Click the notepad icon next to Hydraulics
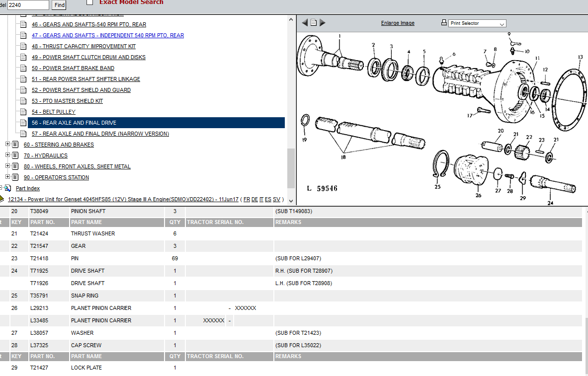588x376 pixels. point(15,155)
